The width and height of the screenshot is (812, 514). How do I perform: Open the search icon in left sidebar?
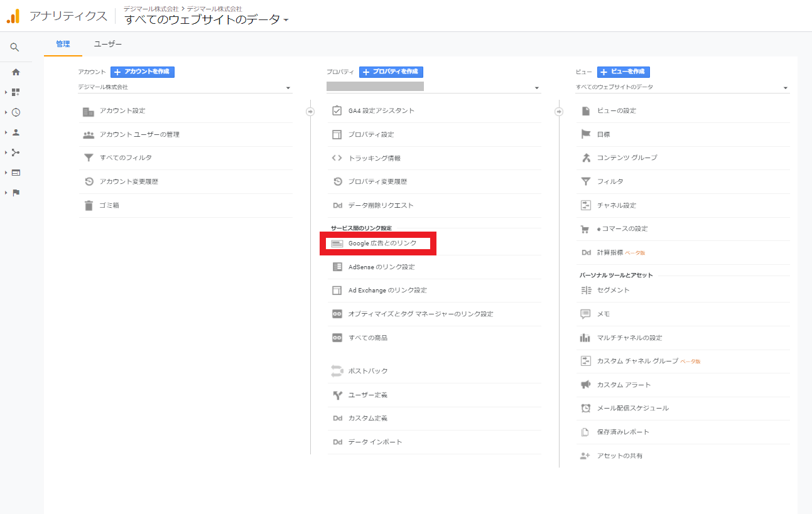pyautogui.click(x=15, y=47)
